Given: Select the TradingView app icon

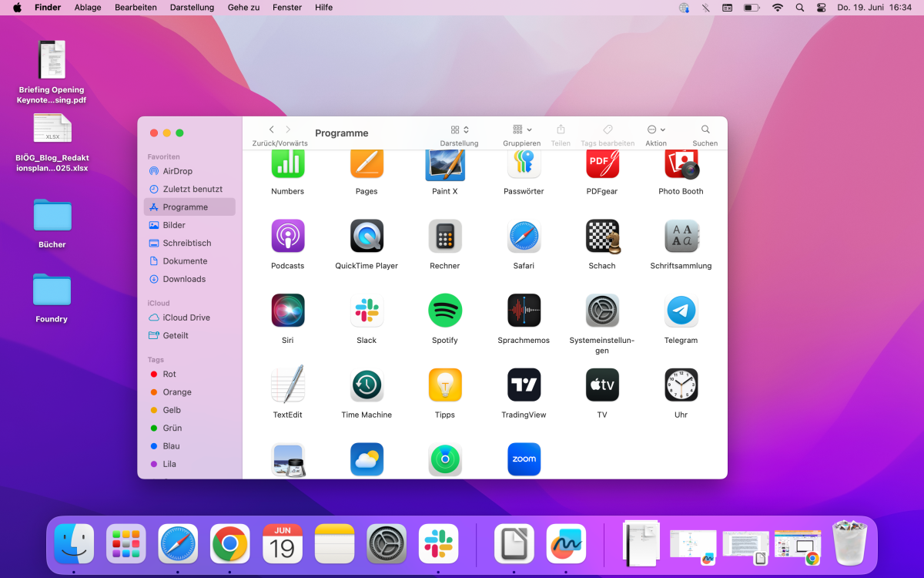Looking at the screenshot, I should click(x=524, y=385).
